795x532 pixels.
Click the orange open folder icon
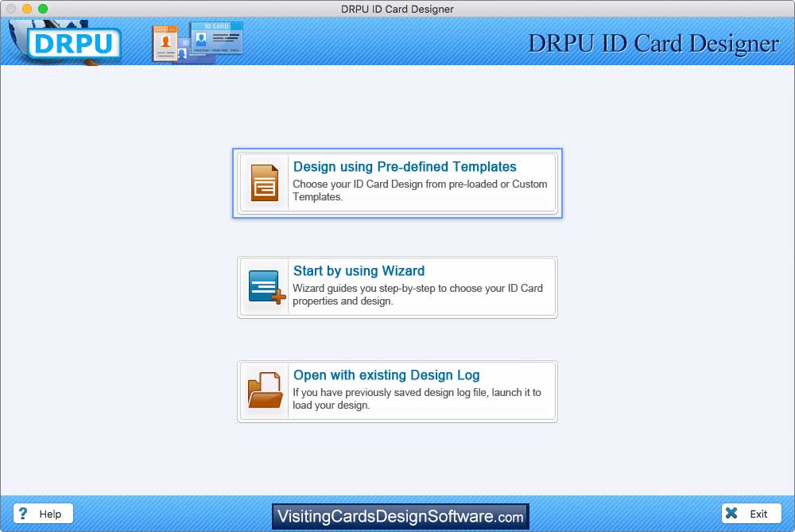[x=265, y=390]
